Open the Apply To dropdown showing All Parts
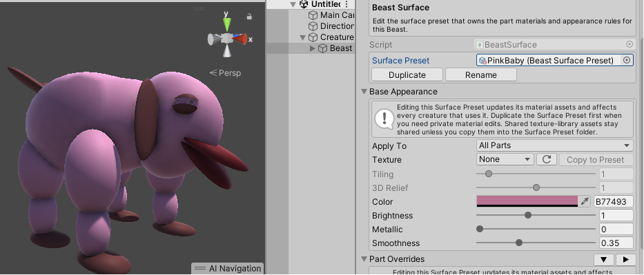The image size is (644, 275). point(554,145)
